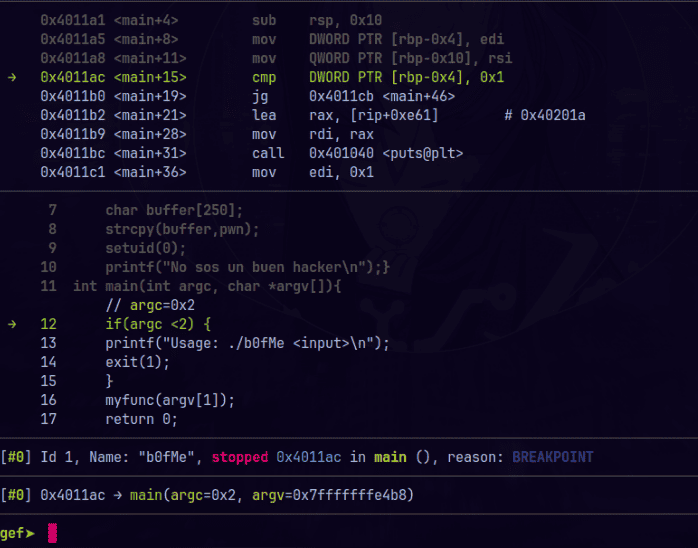Screen dimensions: 698x548
Task: Click 'rax, [rip+0xe61]' operand
Action: pyautogui.click(x=374, y=115)
